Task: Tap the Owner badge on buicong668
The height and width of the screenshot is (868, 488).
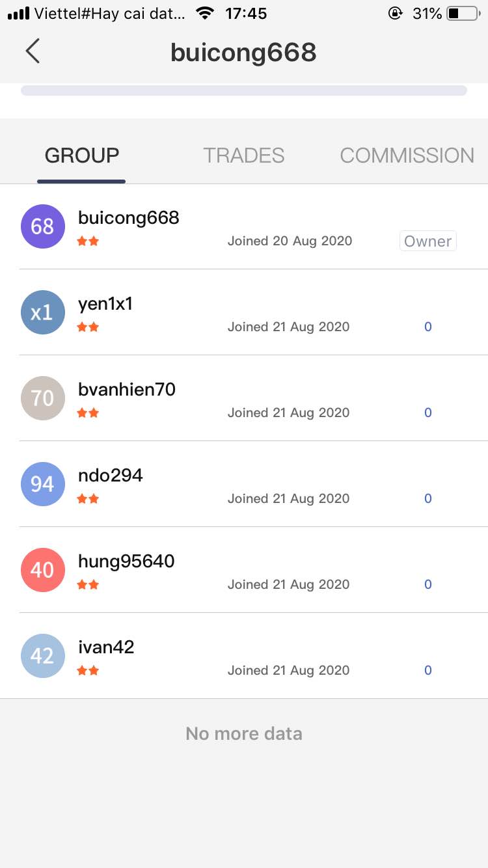Action: coord(428,241)
